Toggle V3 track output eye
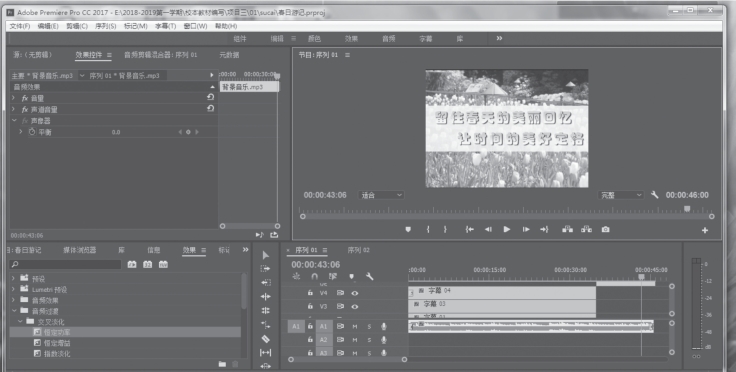Viewport: 736px width, 372px height. [x=355, y=306]
